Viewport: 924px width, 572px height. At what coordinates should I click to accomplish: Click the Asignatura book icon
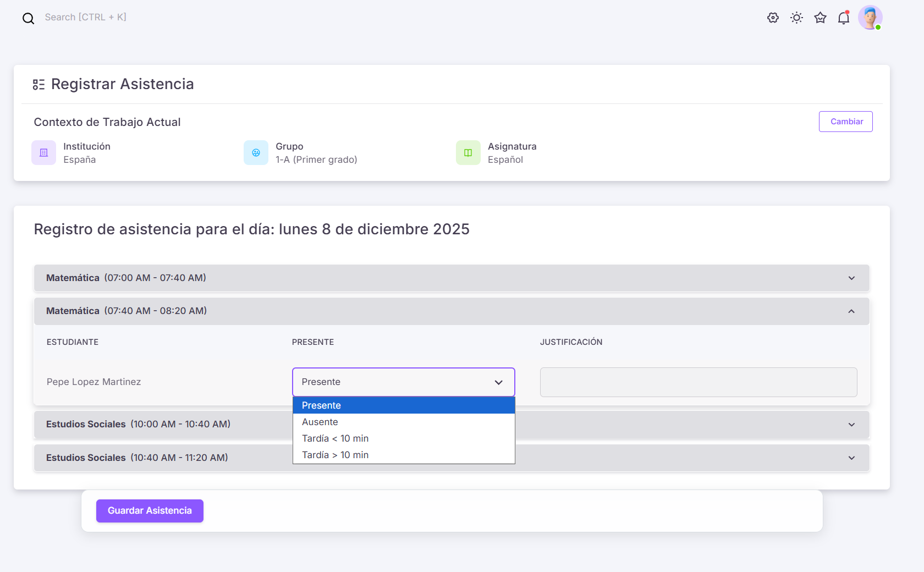[468, 153]
